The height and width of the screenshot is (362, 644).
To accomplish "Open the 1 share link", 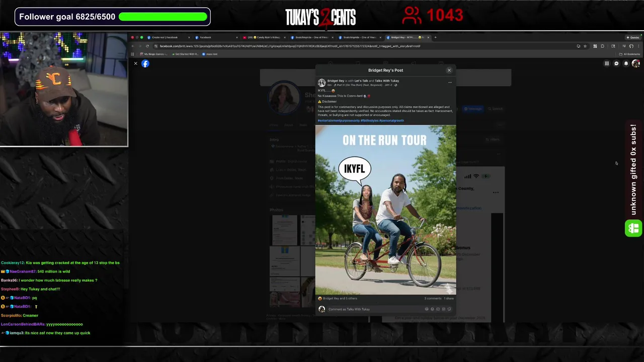I will 449,299.
